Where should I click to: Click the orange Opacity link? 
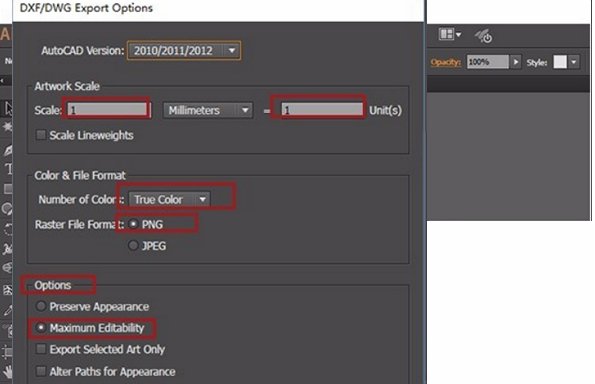tap(445, 62)
